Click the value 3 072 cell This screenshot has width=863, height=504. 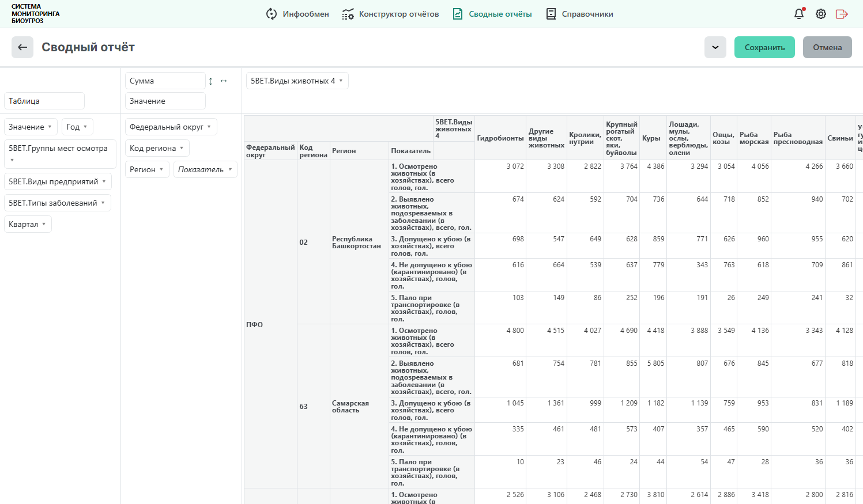(500, 176)
